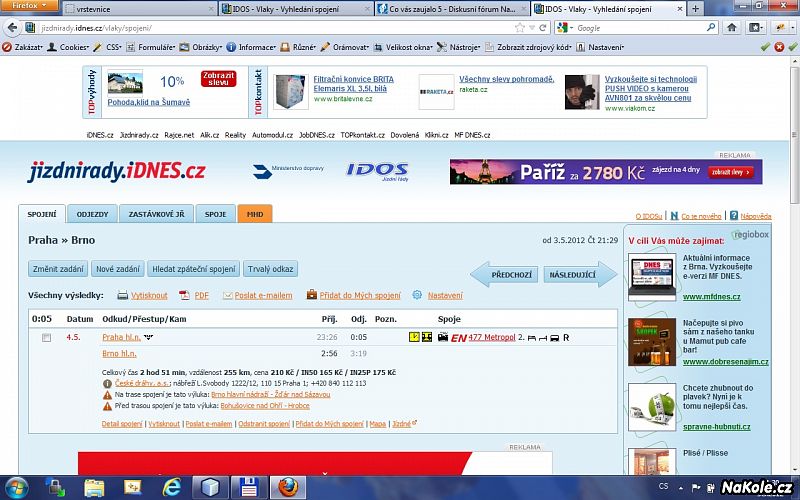Open the Zakázat toolbar dropdown
Screen dimensions: 800x500
[x=22, y=47]
